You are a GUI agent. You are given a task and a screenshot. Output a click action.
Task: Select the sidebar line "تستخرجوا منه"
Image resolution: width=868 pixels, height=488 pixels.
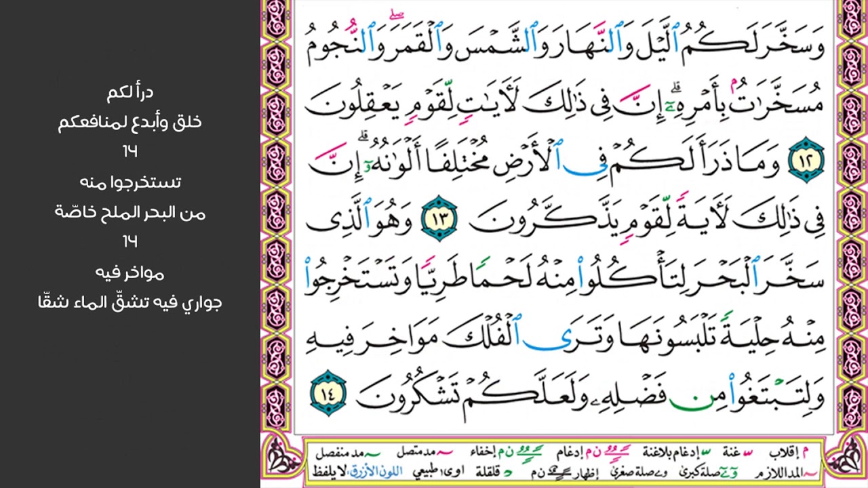click(x=130, y=182)
